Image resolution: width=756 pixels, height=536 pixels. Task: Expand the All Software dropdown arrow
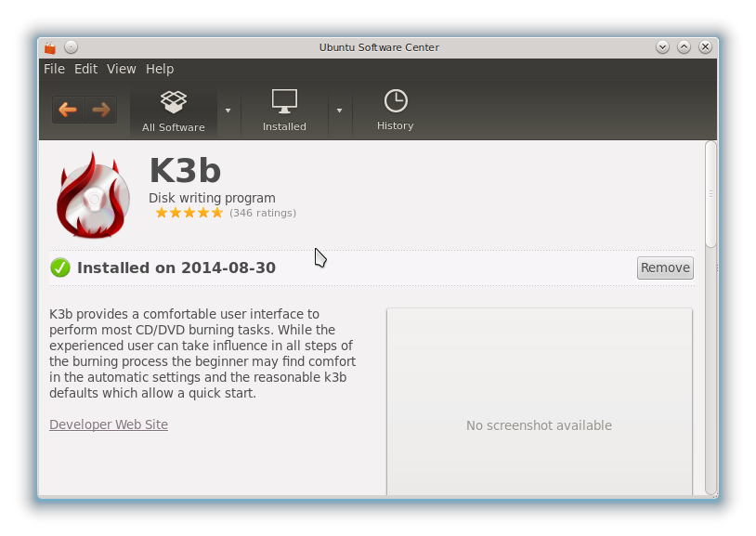coord(228,111)
